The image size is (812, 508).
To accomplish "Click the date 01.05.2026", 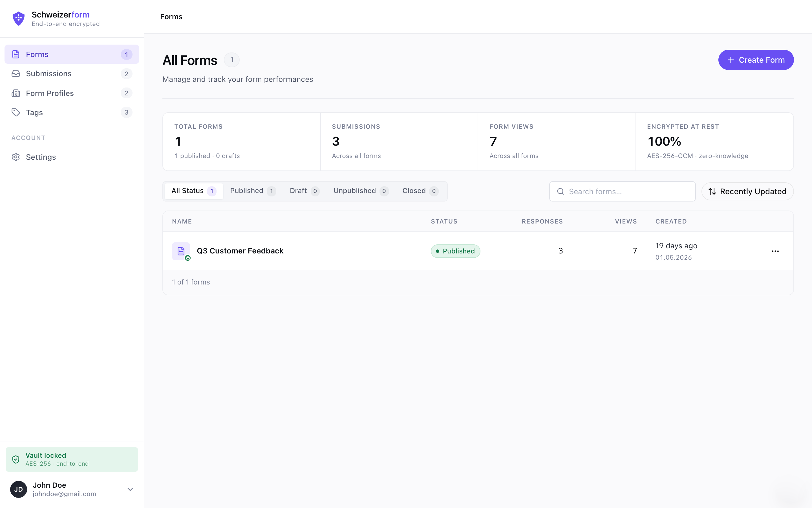I will (x=673, y=257).
